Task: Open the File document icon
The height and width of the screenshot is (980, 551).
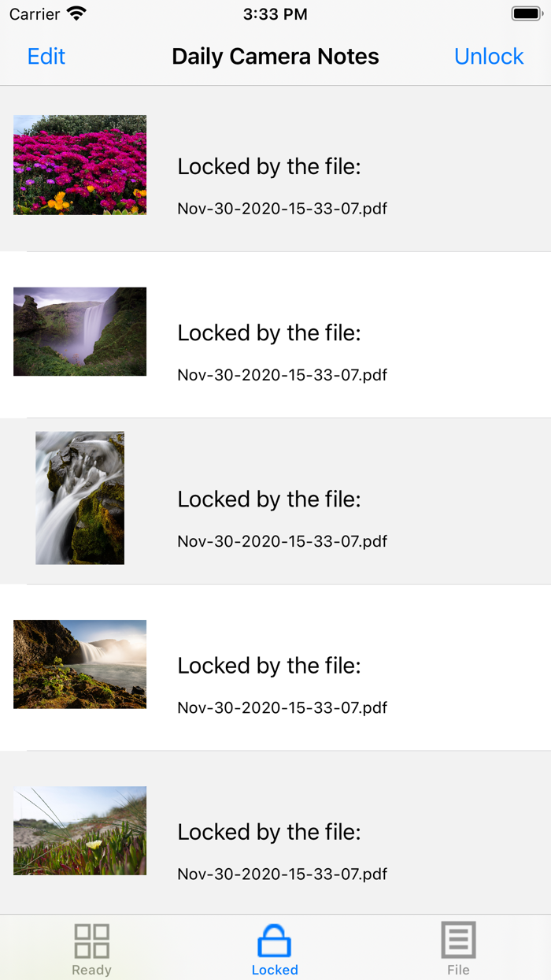Action: [458, 941]
